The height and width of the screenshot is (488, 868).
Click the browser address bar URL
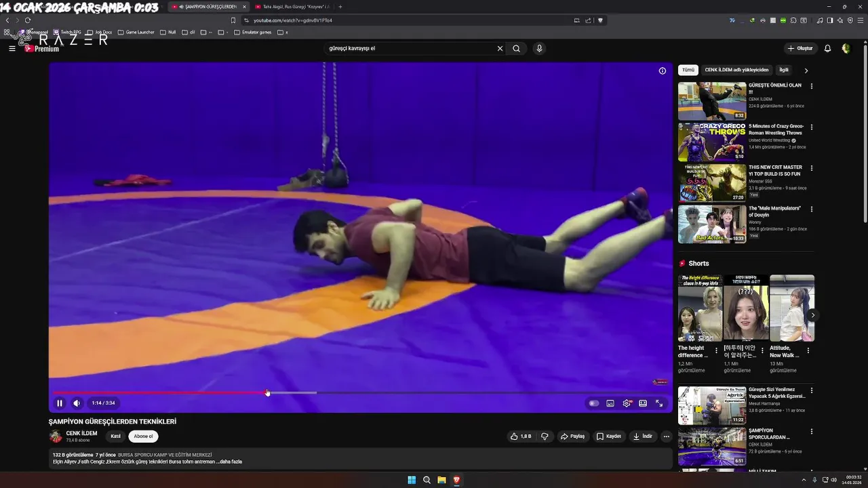coord(293,20)
